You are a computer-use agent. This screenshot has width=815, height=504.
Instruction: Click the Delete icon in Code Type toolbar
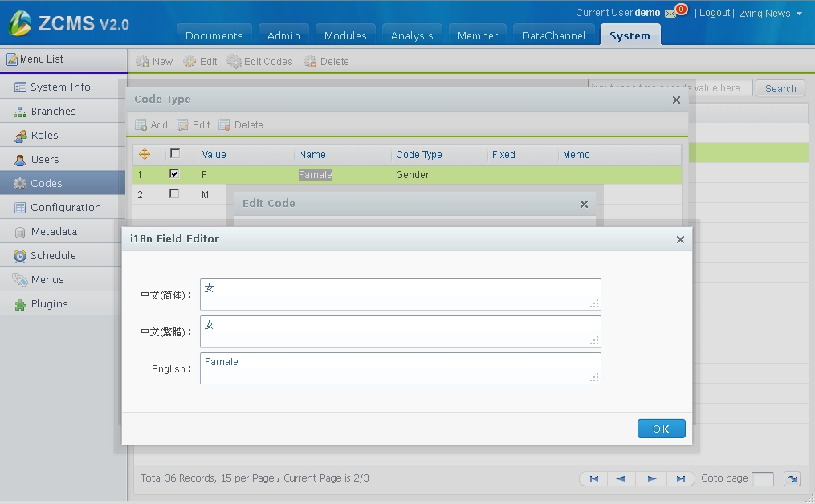click(225, 125)
